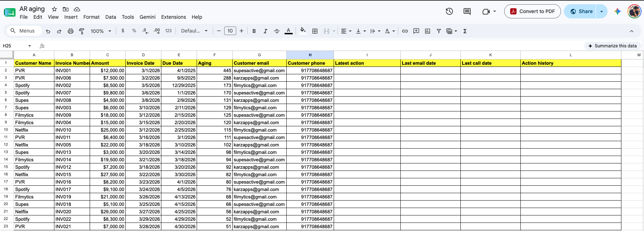This screenshot has height=231, width=644.
Task: Open merge cells options arrow
Action: pyautogui.click(x=334, y=31)
